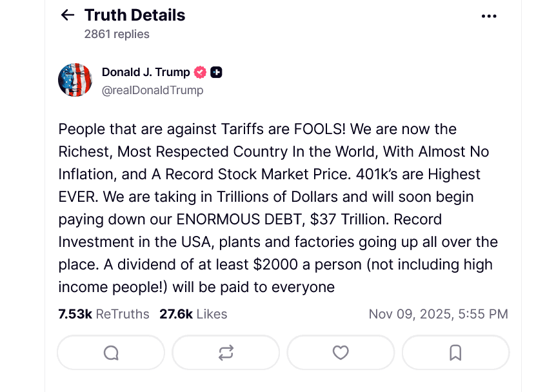Open @realDonaldTrump profile handle
Image resolution: width=536 pixels, height=392 pixels.
coord(152,90)
